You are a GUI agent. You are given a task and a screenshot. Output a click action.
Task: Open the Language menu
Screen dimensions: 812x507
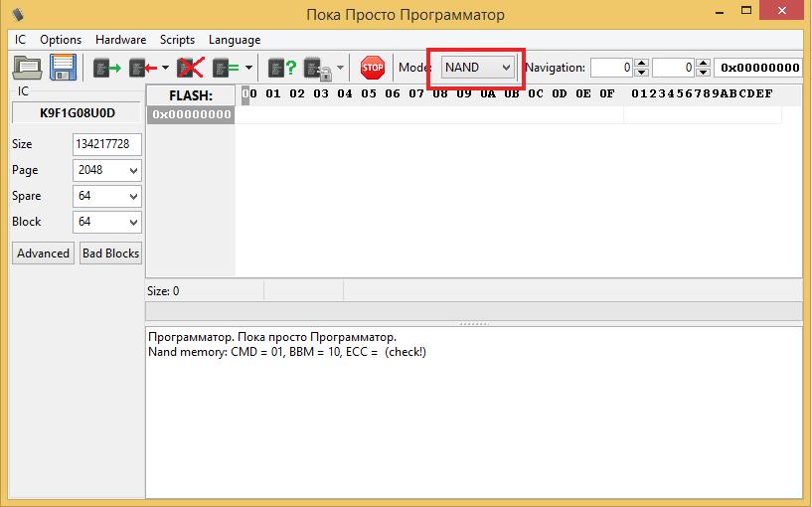click(x=235, y=40)
